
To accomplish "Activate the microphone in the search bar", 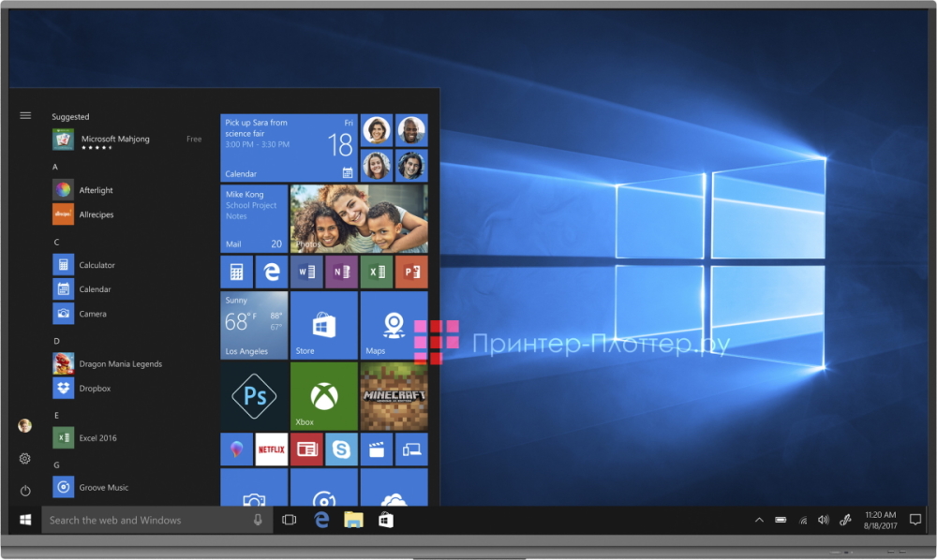I will (x=258, y=519).
